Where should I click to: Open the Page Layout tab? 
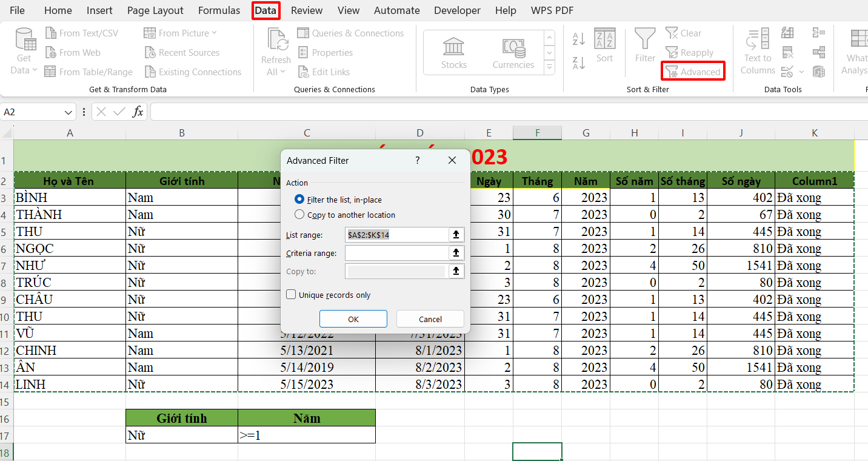click(155, 10)
